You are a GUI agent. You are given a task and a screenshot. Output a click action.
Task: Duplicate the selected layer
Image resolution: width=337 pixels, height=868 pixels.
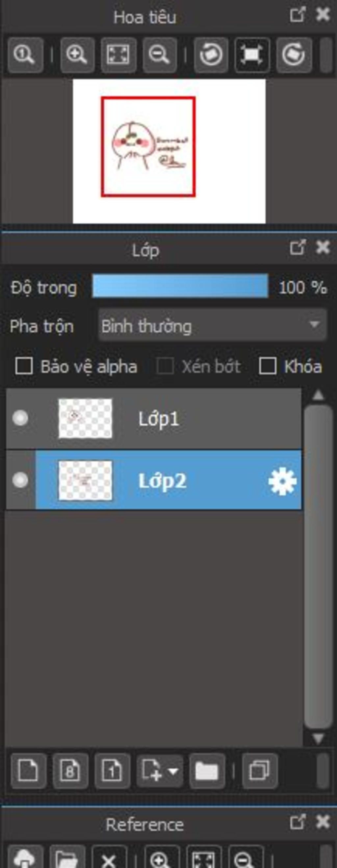(260, 771)
